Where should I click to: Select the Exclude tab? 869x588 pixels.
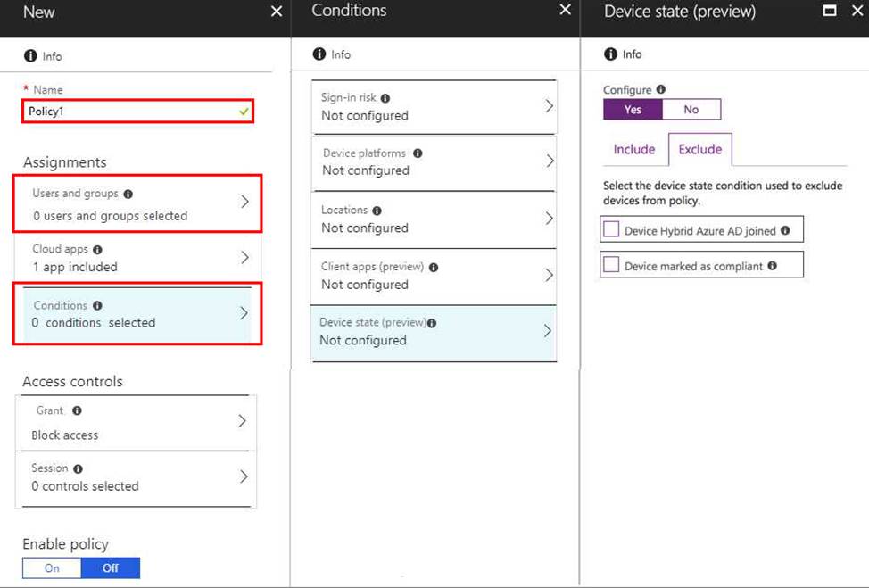(700, 150)
